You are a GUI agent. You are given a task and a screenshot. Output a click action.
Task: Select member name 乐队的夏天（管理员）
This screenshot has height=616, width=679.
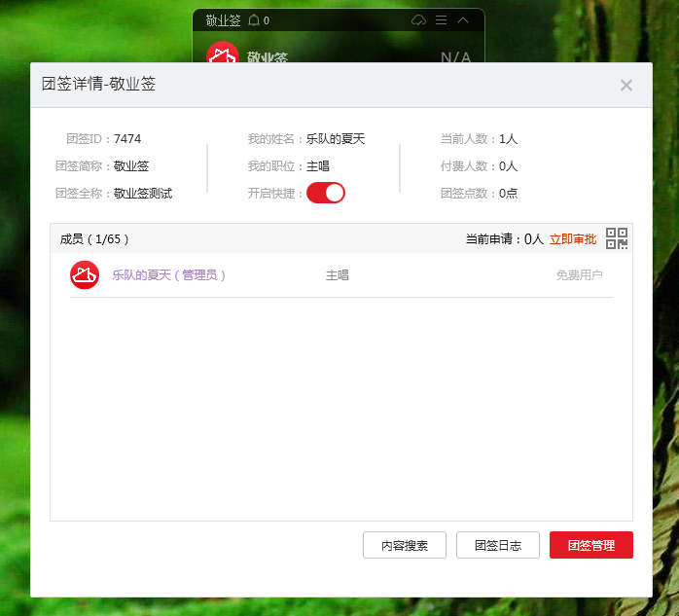pos(169,275)
